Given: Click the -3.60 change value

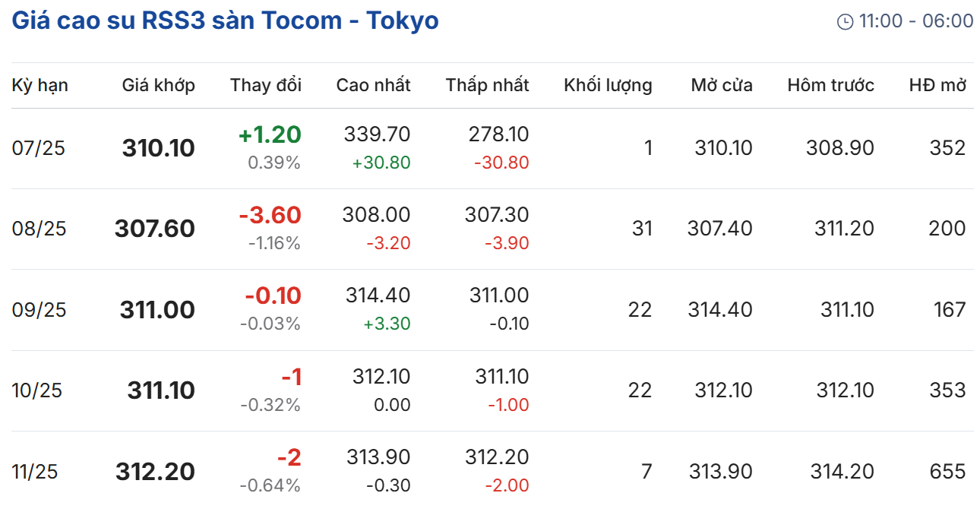Looking at the screenshot, I should (270, 216).
